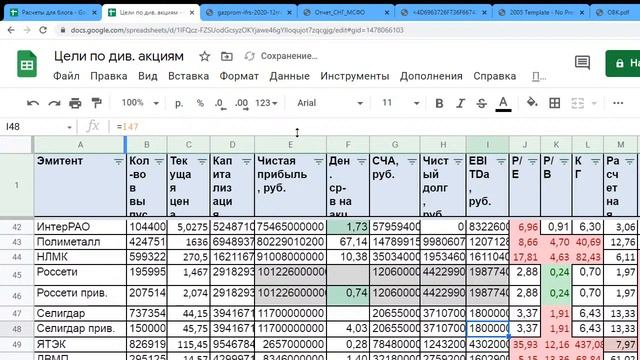The height and width of the screenshot is (360, 640).
Task: Select the ИнтерРАО green cell 1,73
Action: click(348, 227)
